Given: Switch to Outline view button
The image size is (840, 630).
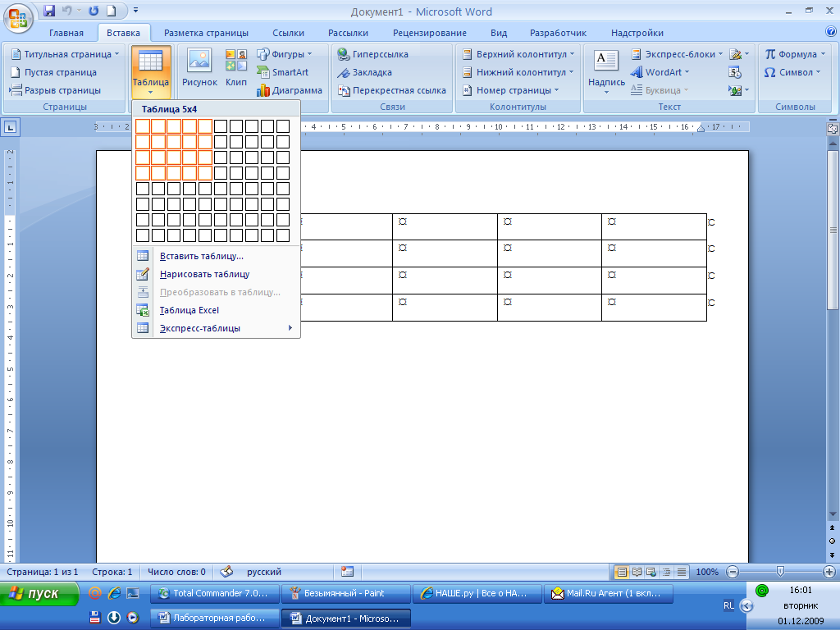Looking at the screenshot, I should pos(666,572).
